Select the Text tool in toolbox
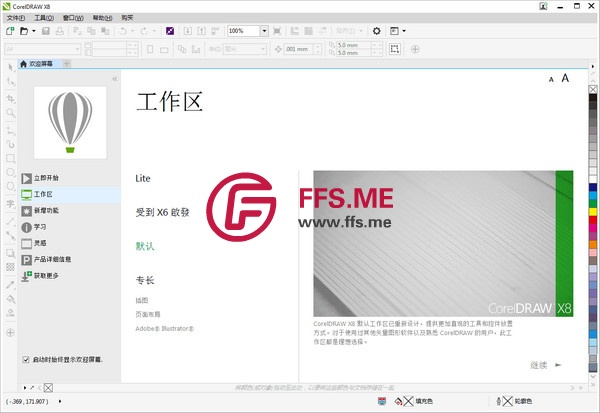The height and width of the screenshot is (413, 600). point(10,204)
